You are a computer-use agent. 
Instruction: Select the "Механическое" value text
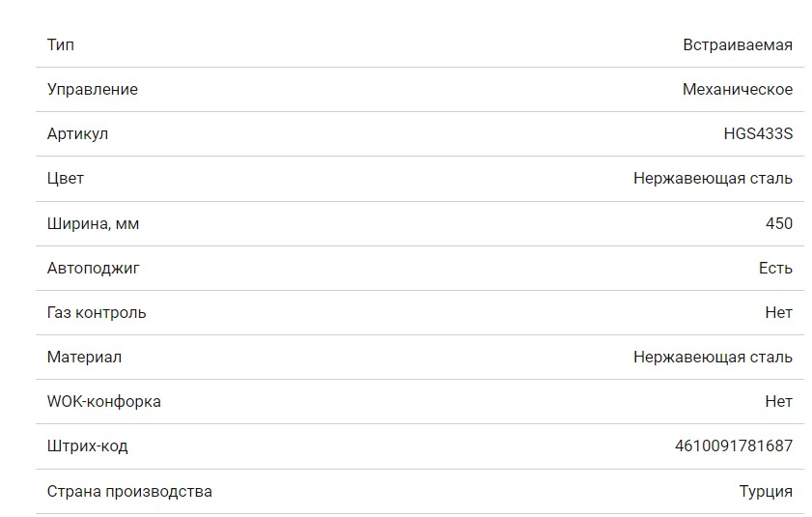tap(737, 89)
